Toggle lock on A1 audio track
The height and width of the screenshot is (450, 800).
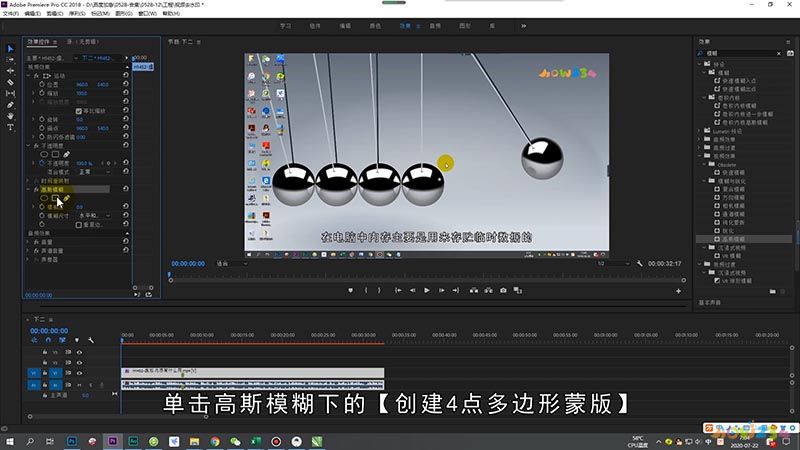coord(45,385)
